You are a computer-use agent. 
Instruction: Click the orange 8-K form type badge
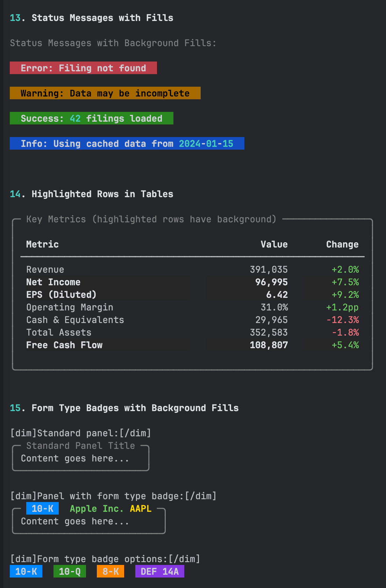coord(110,572)
